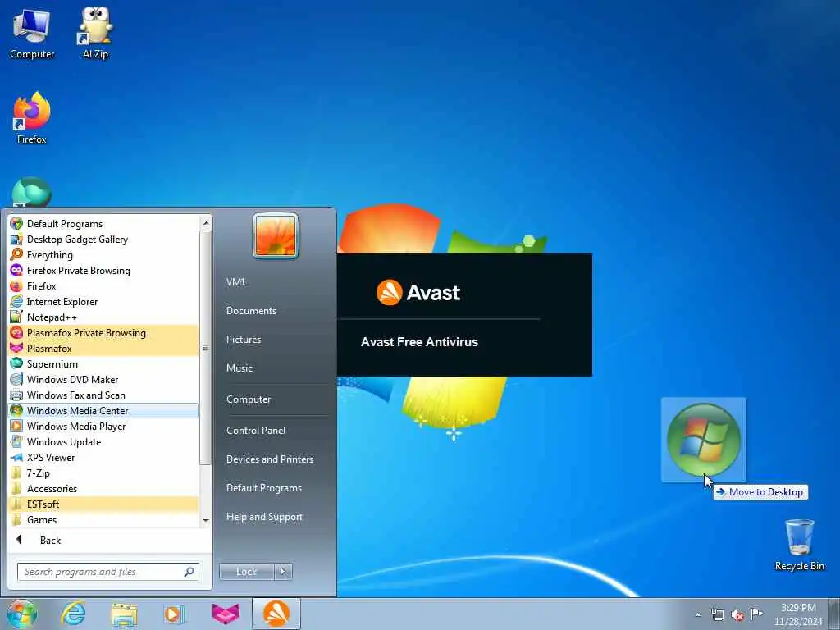The width and height of the screenshot is (840, 630).
Task: Click the Notepad++ icon
Action: pos(16,317)
